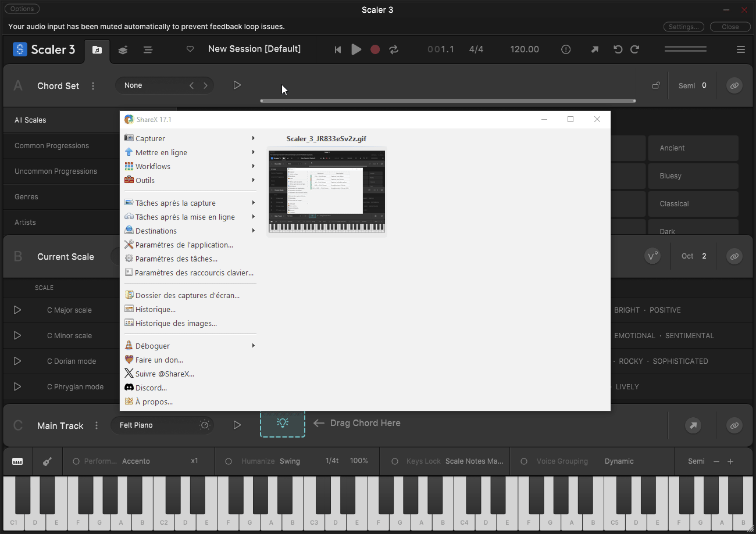Close the muted audio input notice
756x534 pixels.
(x=730, y=27)
